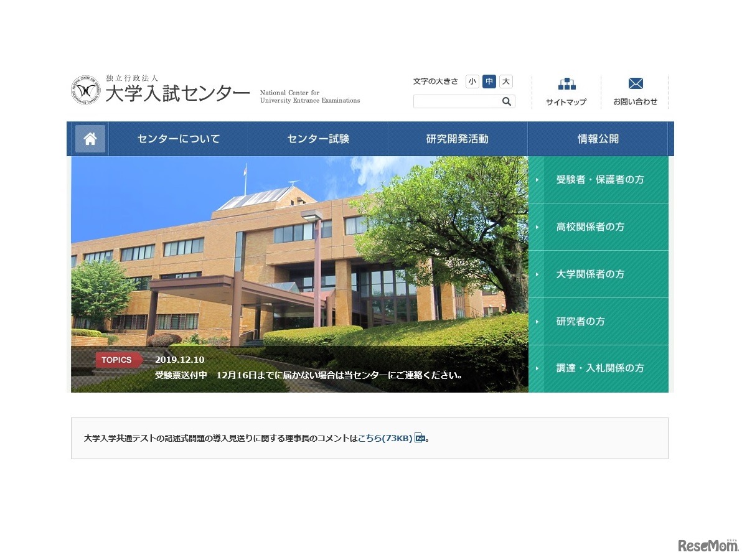Click the PDF icon beside こちら(73KB)

(x=420, y=438)
